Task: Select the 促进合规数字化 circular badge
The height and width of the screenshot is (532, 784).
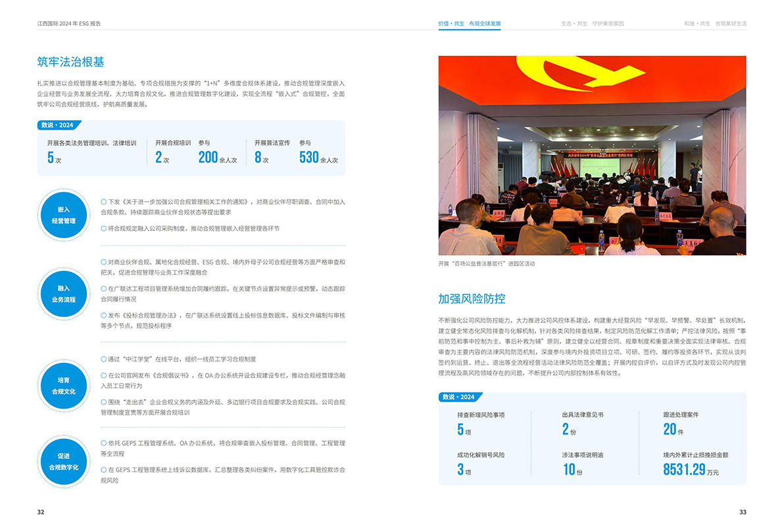Action: [x=63, y=461]
